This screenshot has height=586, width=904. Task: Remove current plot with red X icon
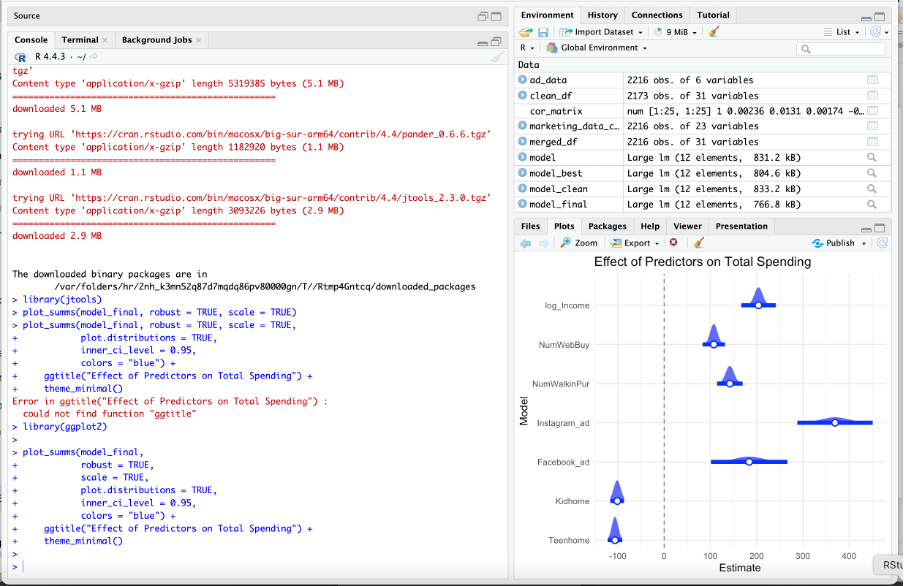point(673,243)
